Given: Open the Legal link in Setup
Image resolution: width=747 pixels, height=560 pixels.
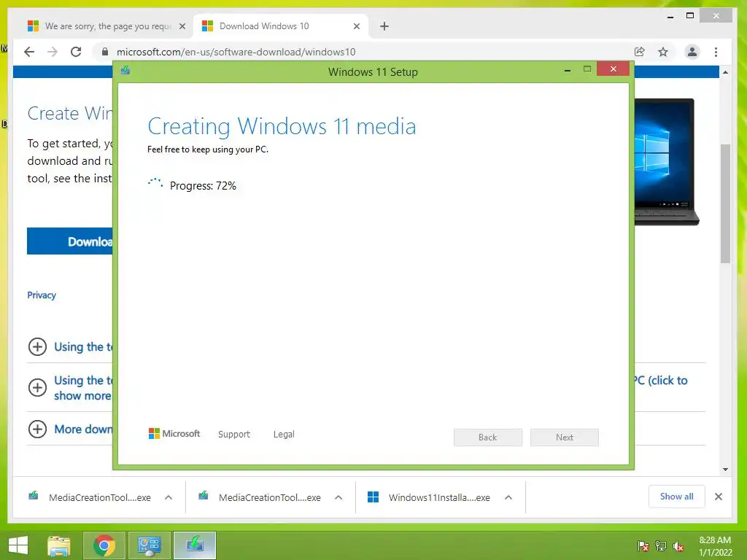Looking at the screenshot, I should (x=284, y=435).
